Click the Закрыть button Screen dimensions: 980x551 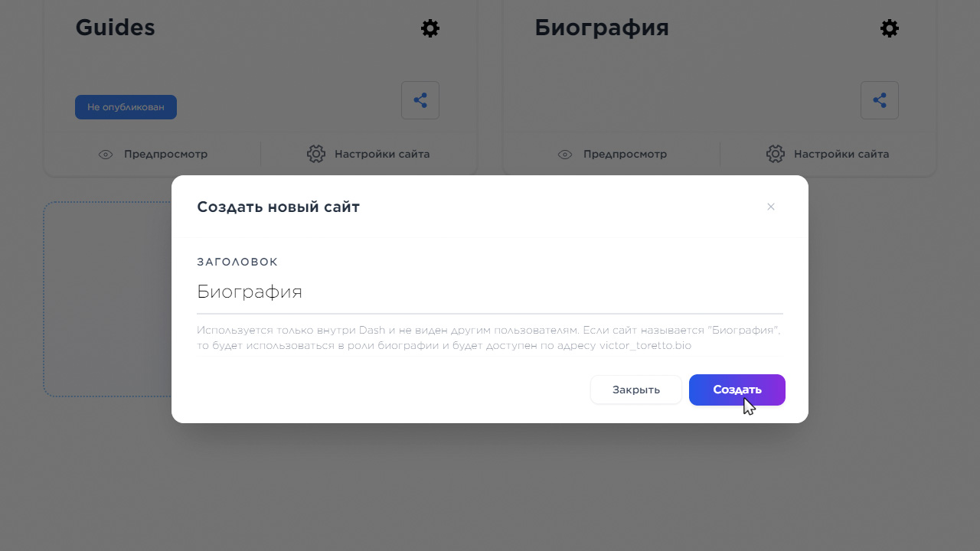[636, 390]
